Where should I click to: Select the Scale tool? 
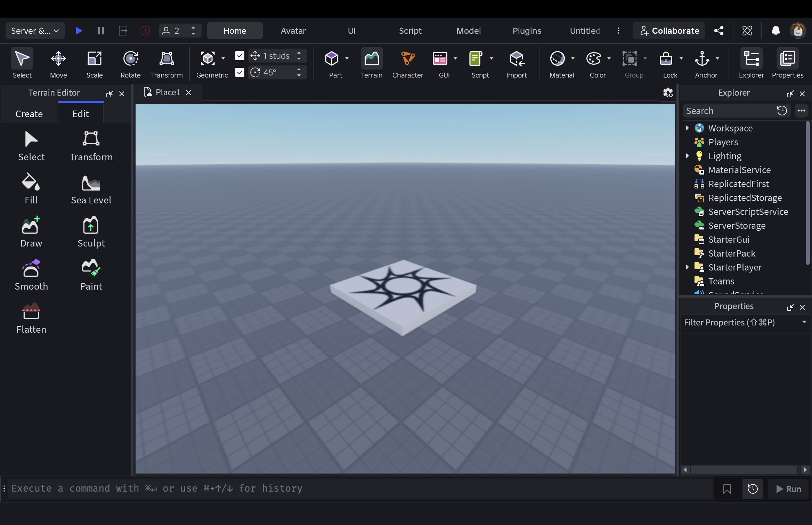click(x=95, y=64)
